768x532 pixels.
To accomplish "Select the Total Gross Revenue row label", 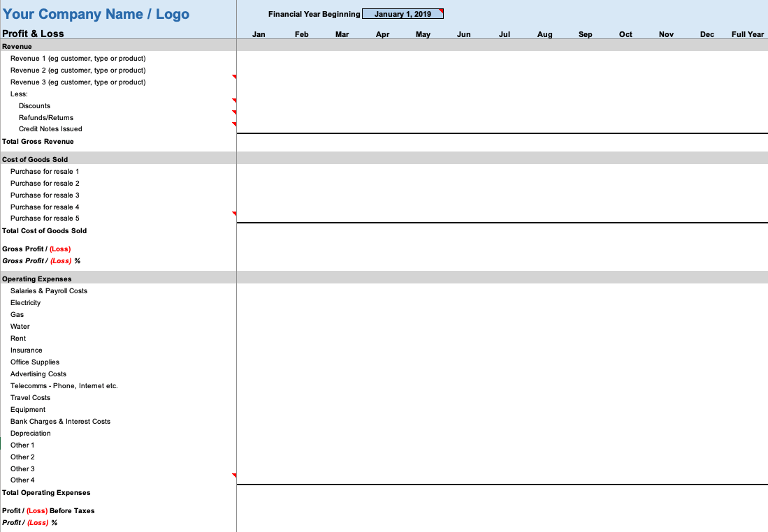I will point(38,141).
